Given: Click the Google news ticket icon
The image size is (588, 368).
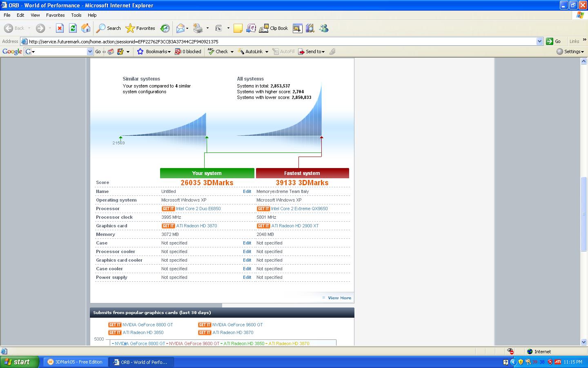Looking at the screenshot, I should (111, 52).
